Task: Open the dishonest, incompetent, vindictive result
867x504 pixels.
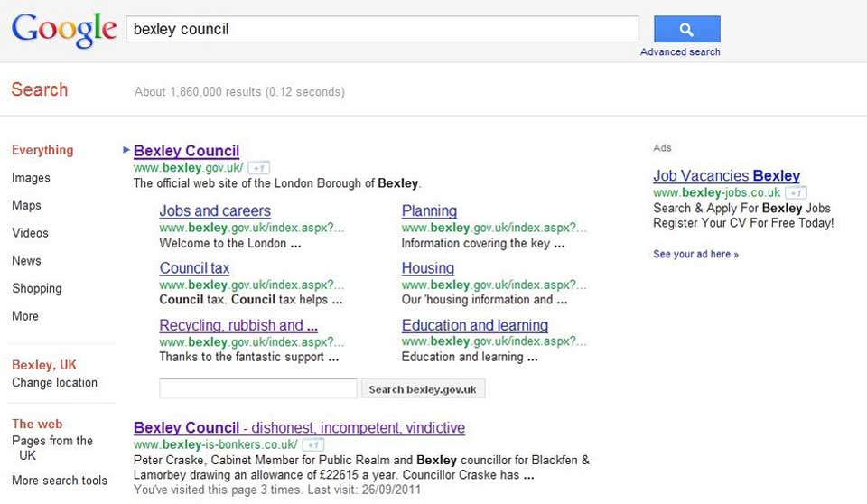Action: tap(299, 427)
